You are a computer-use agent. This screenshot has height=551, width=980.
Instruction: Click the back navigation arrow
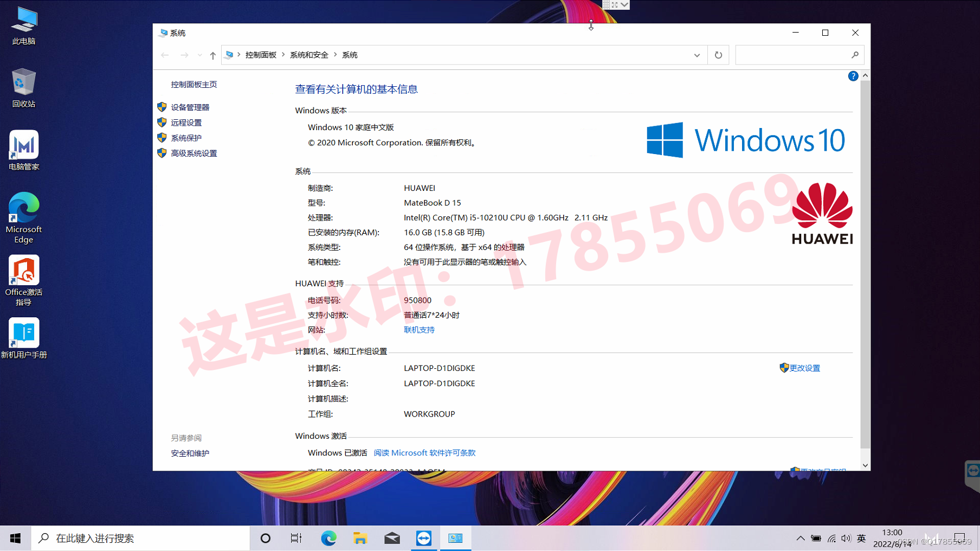click(165, 55)
